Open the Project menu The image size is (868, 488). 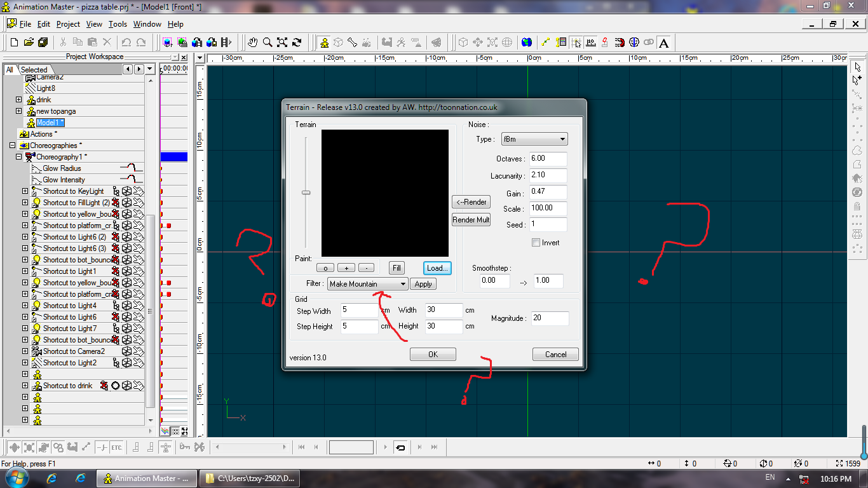click(x=68, y=24)
